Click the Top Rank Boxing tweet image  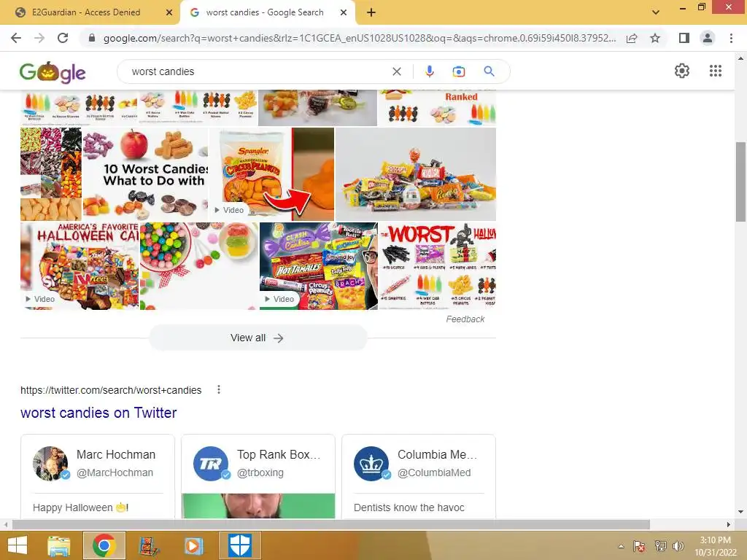(x=258, y=506)
